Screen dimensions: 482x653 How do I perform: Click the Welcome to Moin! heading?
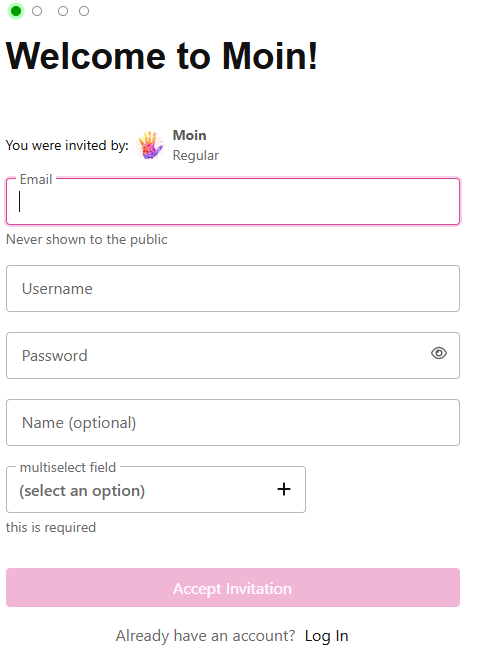click(162, 56)
